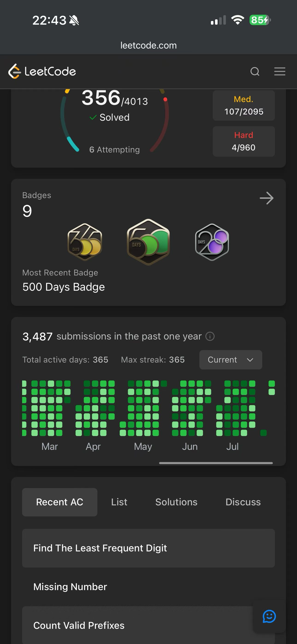Open the hamburger menu icon
The width and height of the screenshot is (297, 644).
(x=280, y=71)
